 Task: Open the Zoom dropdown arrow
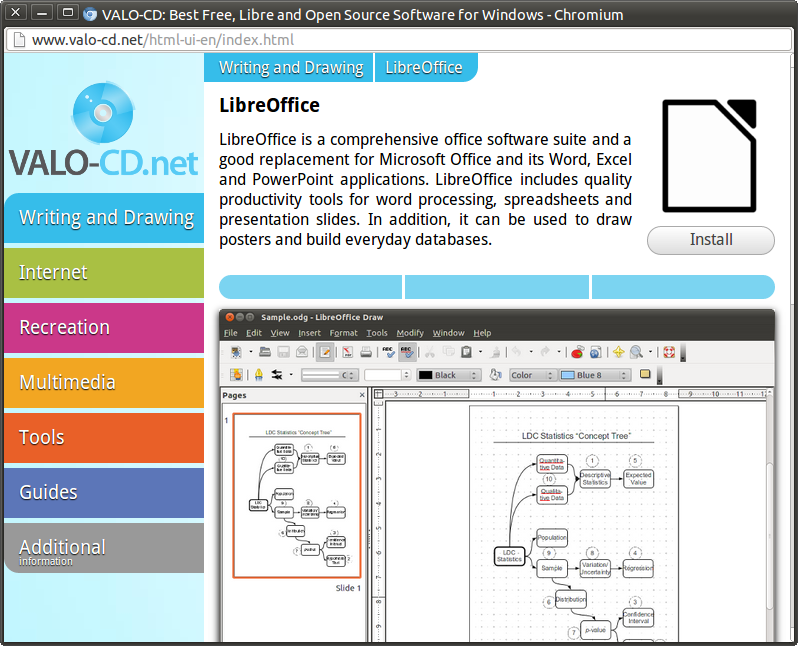(650, 352)
